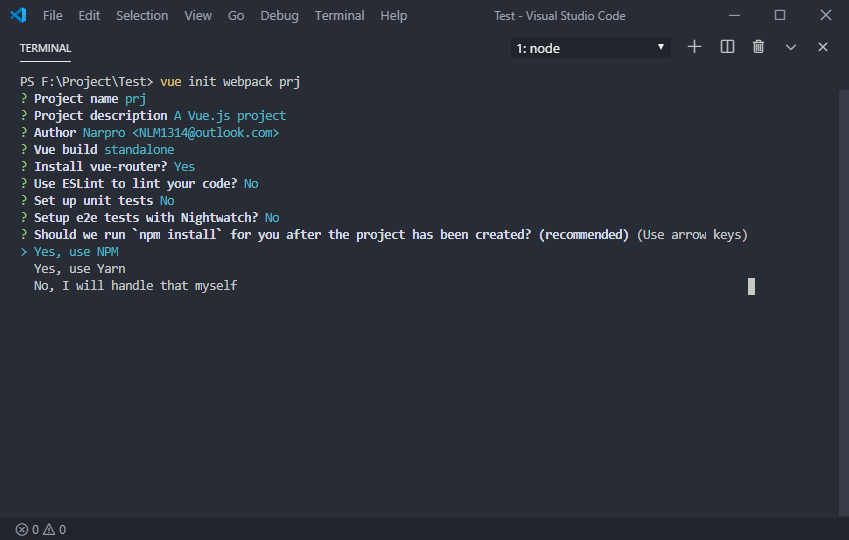Kill terminal with trash icon
Screen dimensions: 849x540
click(x=759, y=47)
